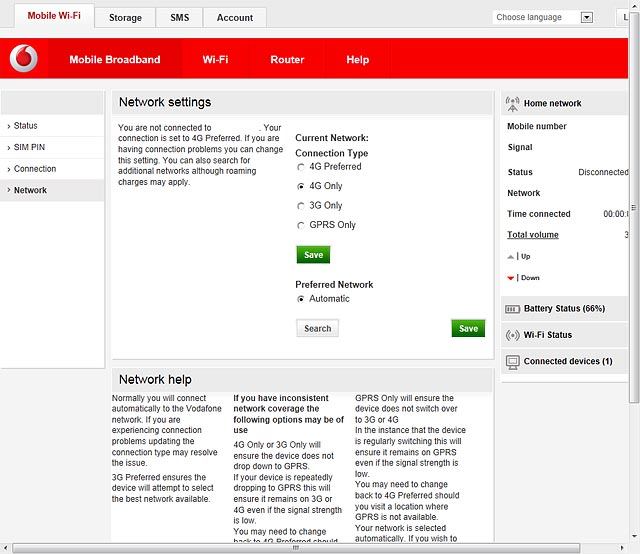Open the Account tab

click(x=235, y=18)
